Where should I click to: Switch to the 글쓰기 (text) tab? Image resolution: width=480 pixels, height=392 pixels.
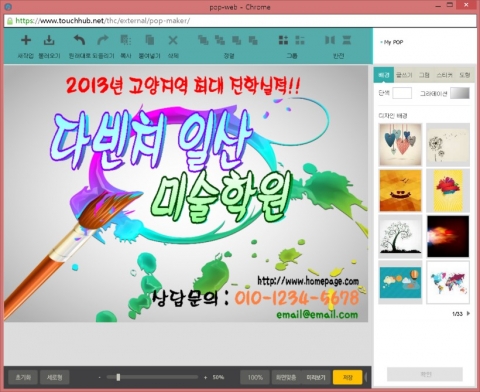click(x=404, y=75)
